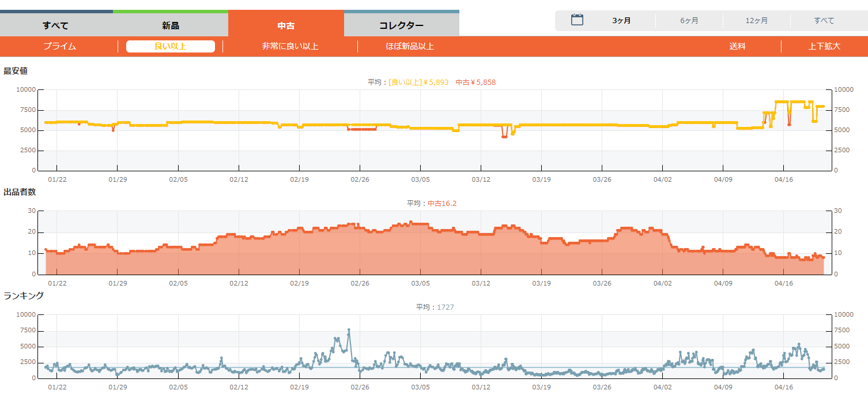Set period to 6ヶ月

pyautogui.click(x=689, y=21)
